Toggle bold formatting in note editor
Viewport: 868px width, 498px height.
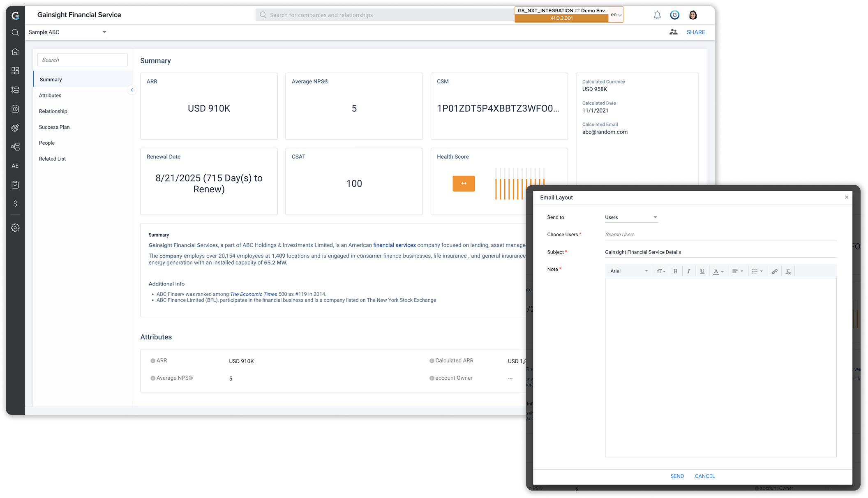pyautogui.click(x=675, y=271)
